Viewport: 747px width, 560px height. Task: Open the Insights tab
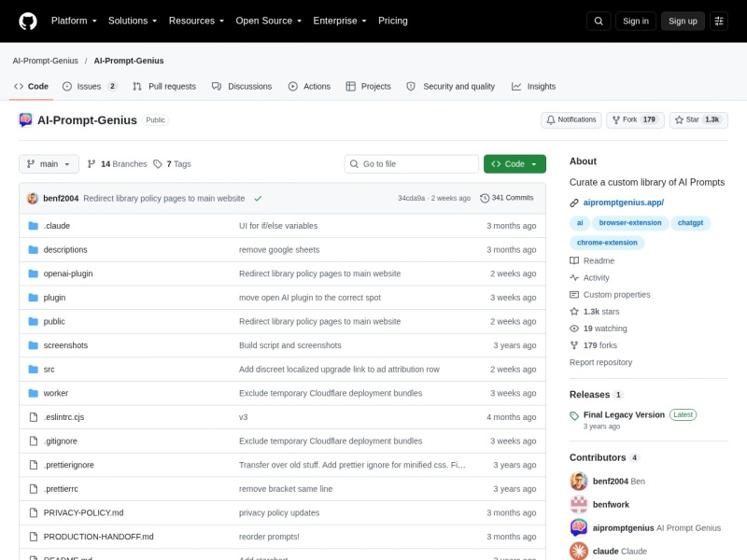533,86
